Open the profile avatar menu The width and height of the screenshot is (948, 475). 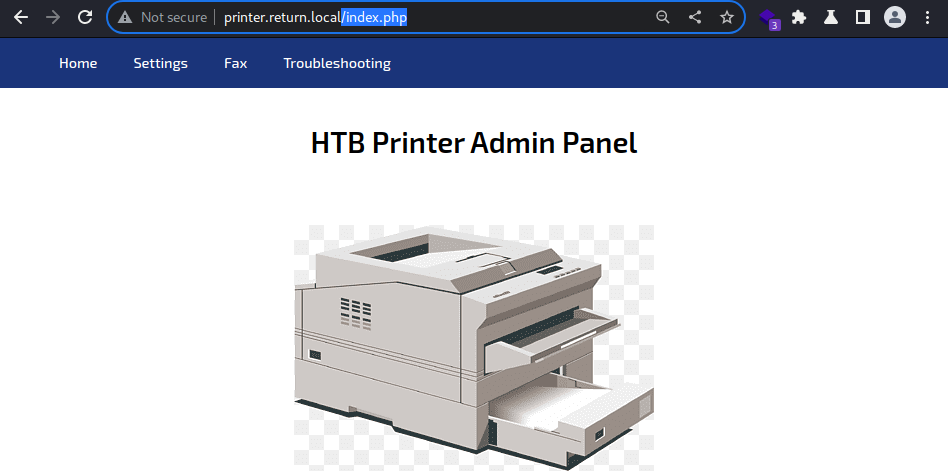click(x=895, y=18)
